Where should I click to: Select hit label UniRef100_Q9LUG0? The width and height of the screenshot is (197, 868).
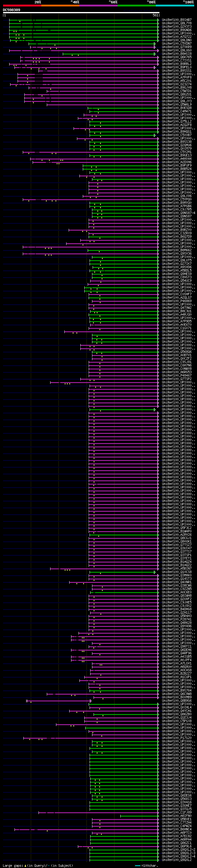177,50
